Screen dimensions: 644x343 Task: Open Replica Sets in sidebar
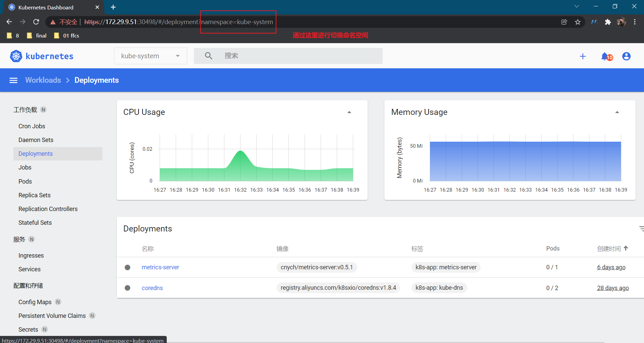[35, 195]
